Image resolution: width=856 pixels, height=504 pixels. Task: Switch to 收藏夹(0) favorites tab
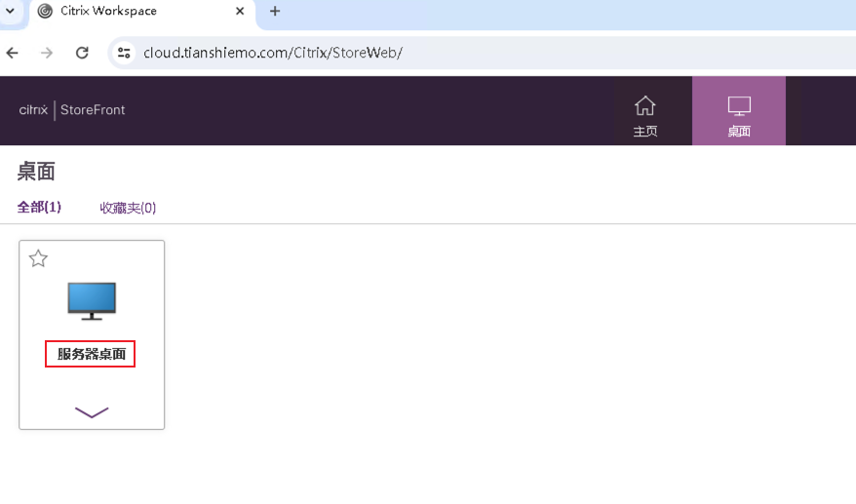128,208
